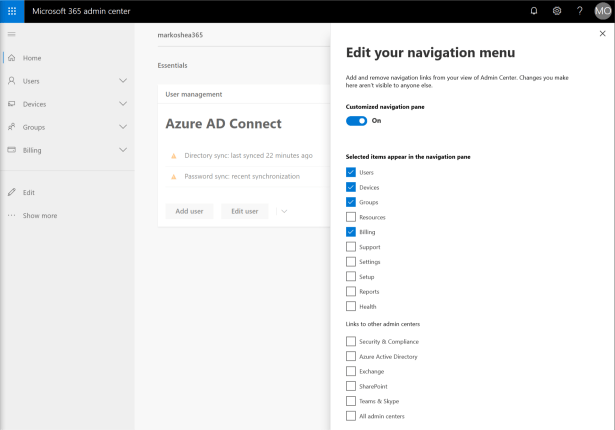The height and width of the screenshot is (430, 615).
Task: Open the settings gear icon
Action: pyautogui.click(x=556, y=11)
